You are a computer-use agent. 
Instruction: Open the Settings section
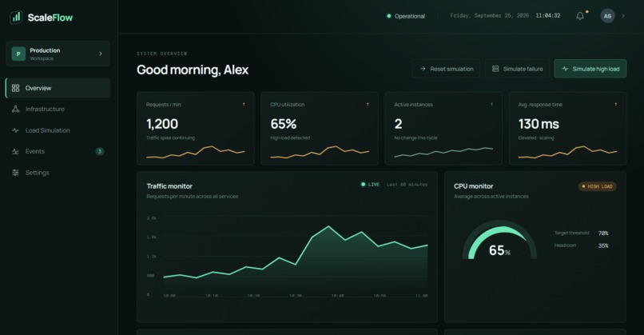tap(58, 173)
